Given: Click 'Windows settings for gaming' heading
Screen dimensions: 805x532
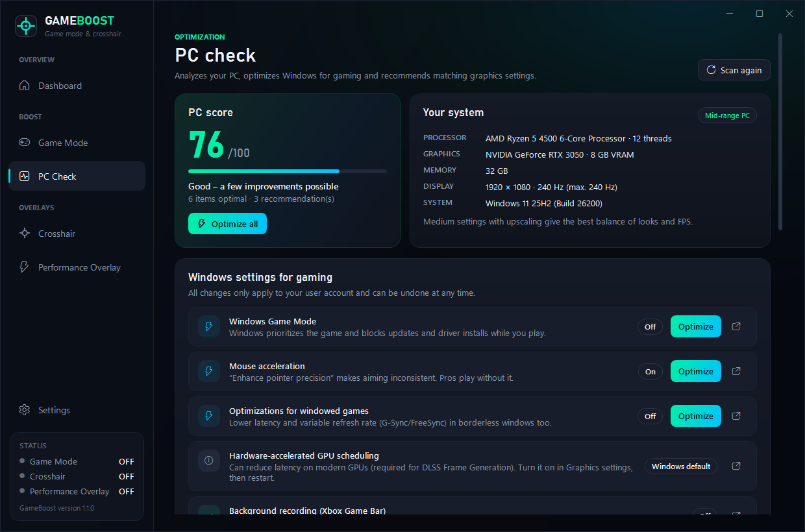Looking at the screenshot, I should click(260, 277).
